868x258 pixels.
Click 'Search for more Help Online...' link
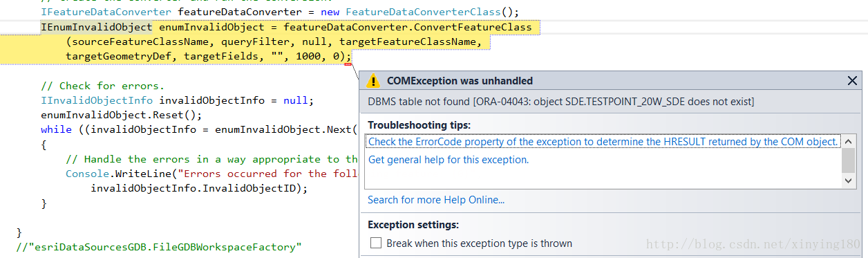coord(436,200)
